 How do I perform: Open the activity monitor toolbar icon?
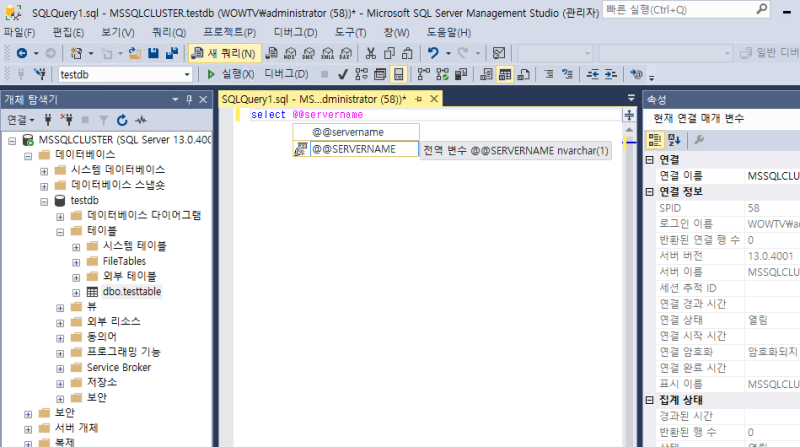(498, 53)
